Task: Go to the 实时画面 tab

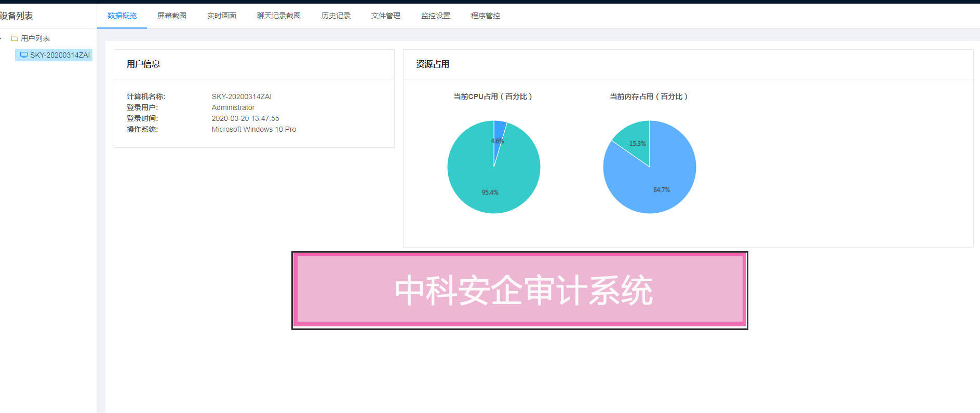Action: pos(222,16)
